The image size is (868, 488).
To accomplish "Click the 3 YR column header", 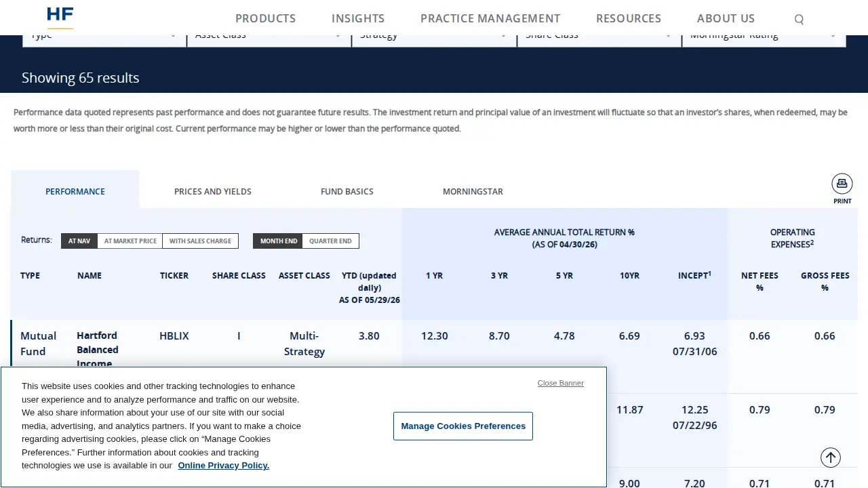I will [x=499, y=275].
